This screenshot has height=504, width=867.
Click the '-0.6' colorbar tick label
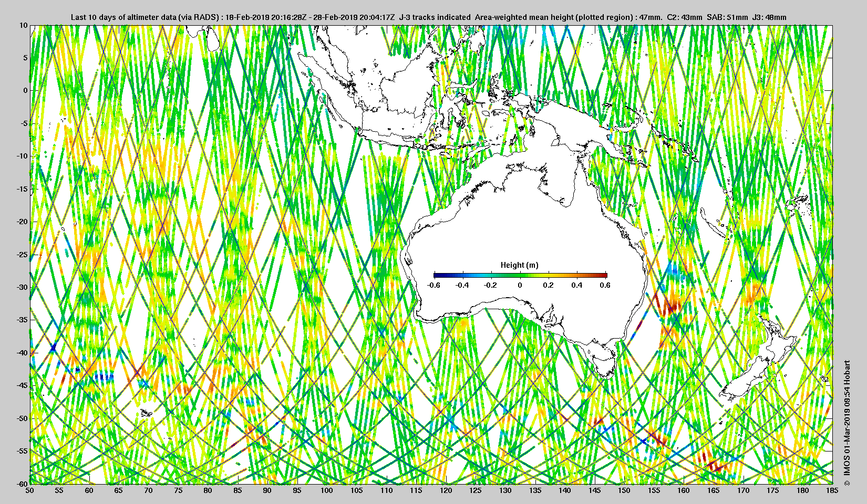(x=434, y=285)
